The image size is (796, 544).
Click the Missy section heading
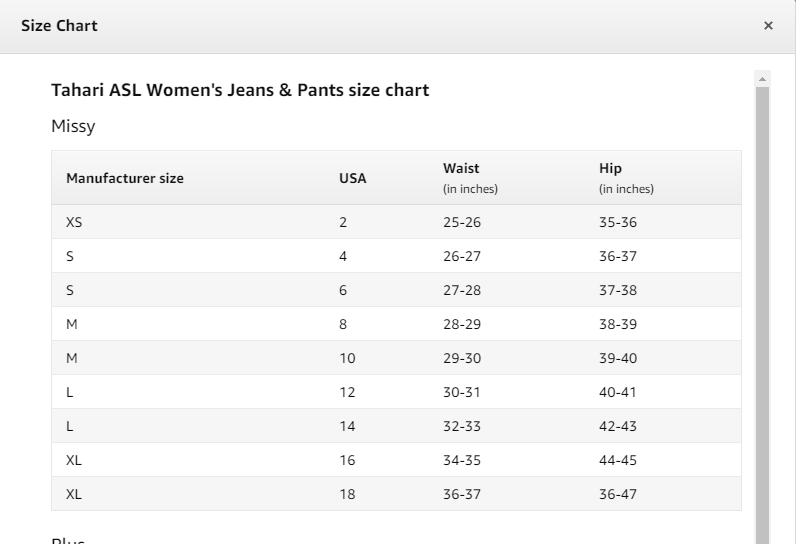(73, 126)
